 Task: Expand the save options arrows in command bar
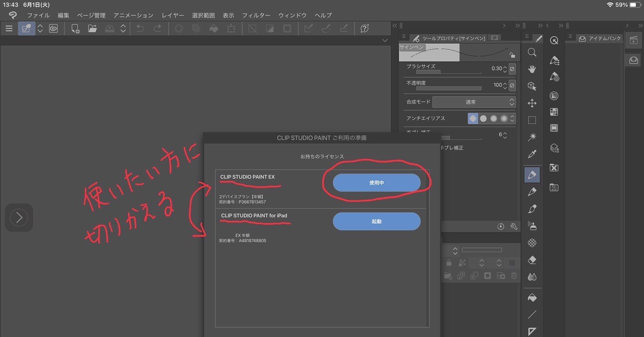click(x=123, y=29)
